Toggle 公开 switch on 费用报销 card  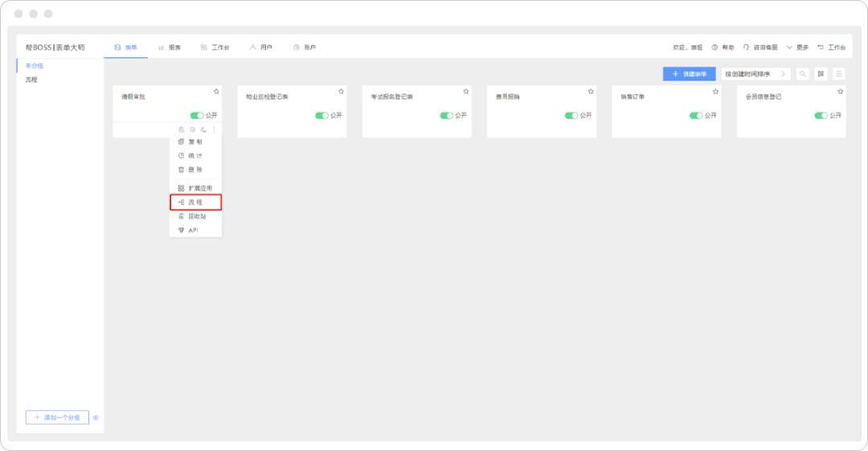click(x=571, y=115)
